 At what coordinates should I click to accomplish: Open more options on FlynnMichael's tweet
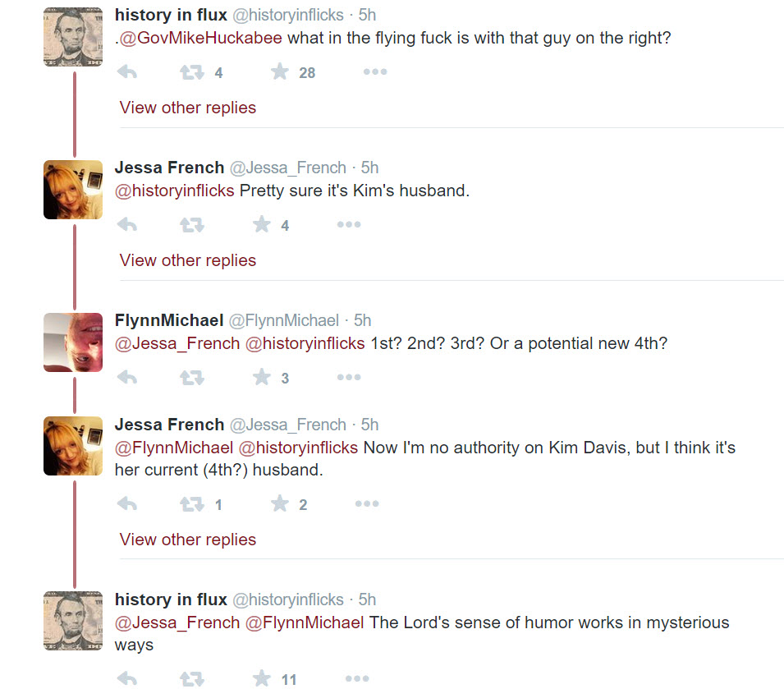click(348, 378)
